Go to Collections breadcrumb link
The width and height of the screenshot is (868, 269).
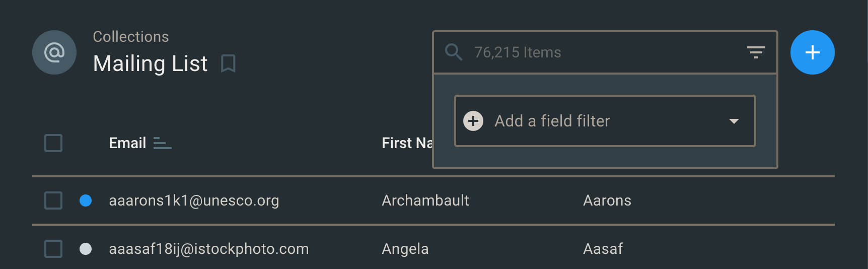[131, 37]
